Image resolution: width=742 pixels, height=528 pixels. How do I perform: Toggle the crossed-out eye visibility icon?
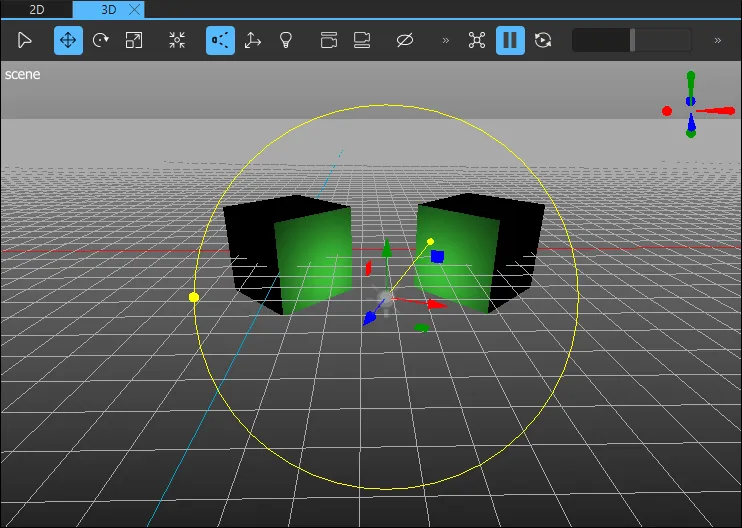click(405, 40)
